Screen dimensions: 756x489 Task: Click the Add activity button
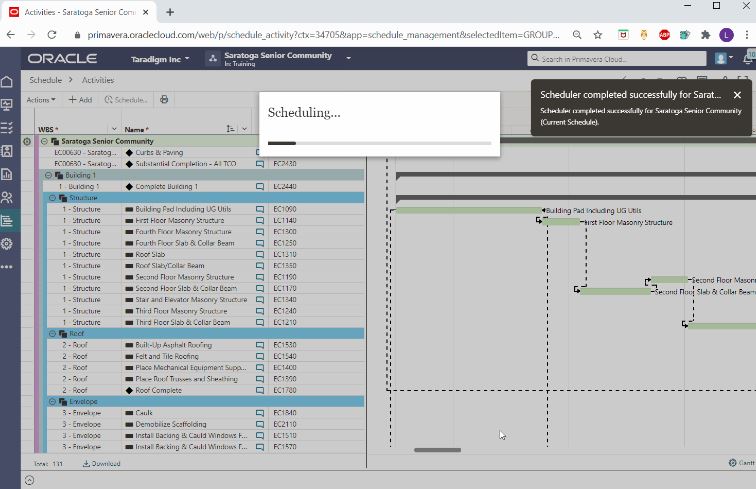pyautogui.click(x=80, y=100)
